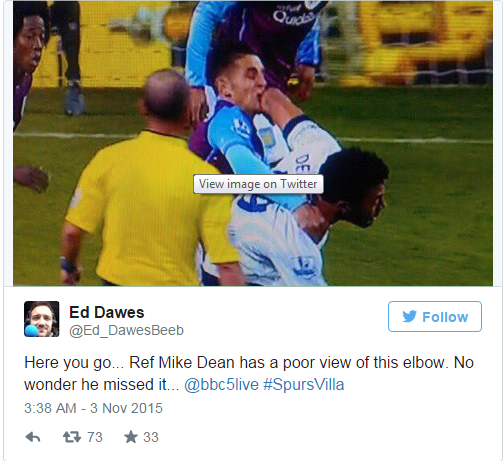Open the @Ed_DawesBeeb handle link

coord(126,330)
